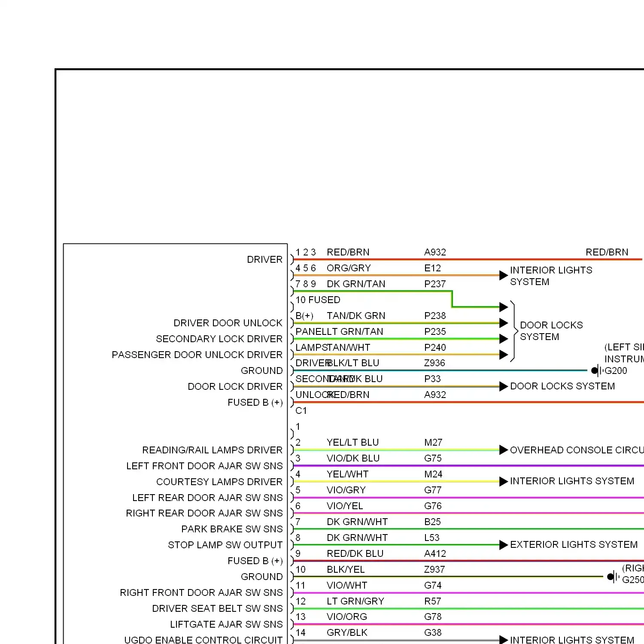
Task: Select the 'DRIVER DOOR UNLOCK' pin label
Action: 228,323
